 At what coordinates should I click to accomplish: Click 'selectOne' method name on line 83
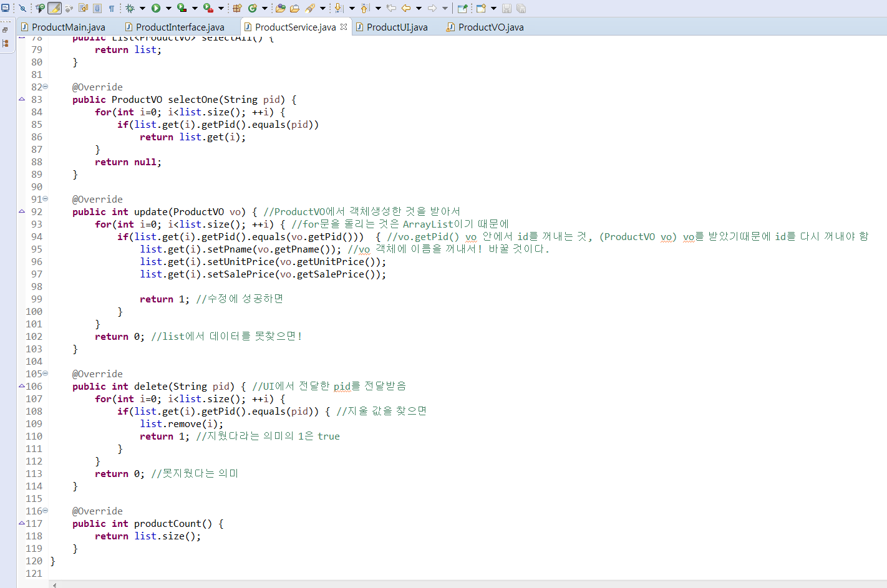click(x=193, y=99)
